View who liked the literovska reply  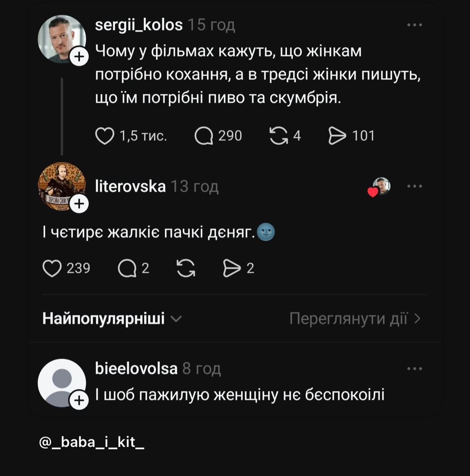tap(379, 187)
